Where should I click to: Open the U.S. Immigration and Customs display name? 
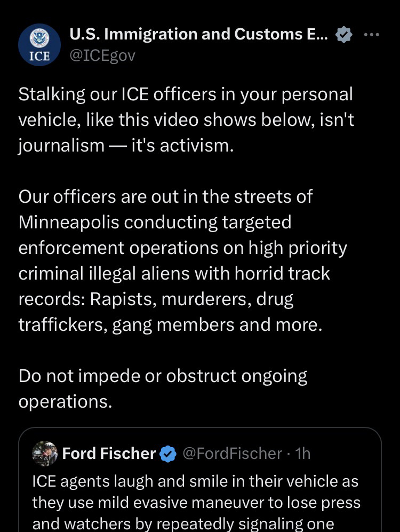pos(201,35)
